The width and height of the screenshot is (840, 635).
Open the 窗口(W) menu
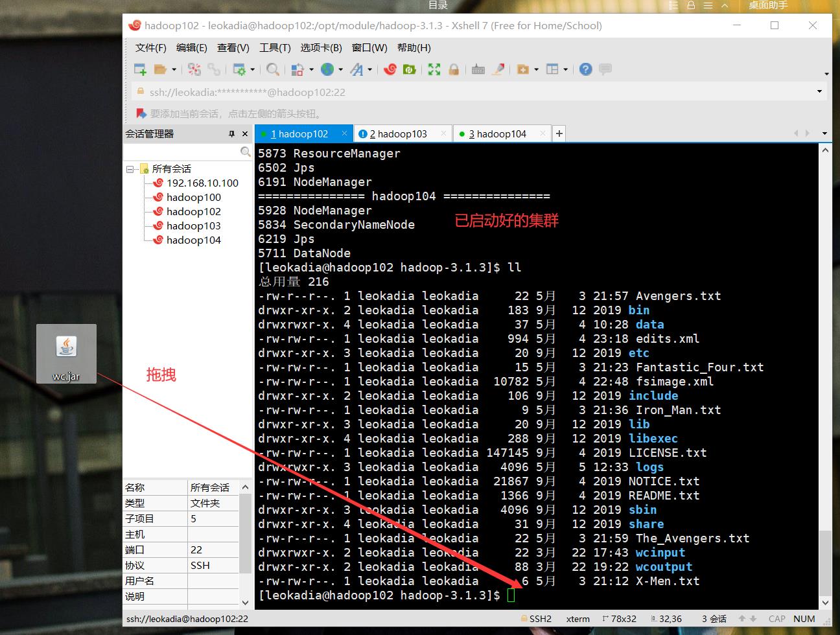click(369, 48)
